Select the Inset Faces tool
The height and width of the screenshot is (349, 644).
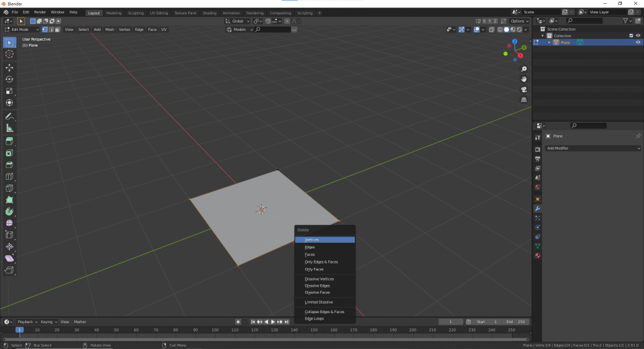9,153
